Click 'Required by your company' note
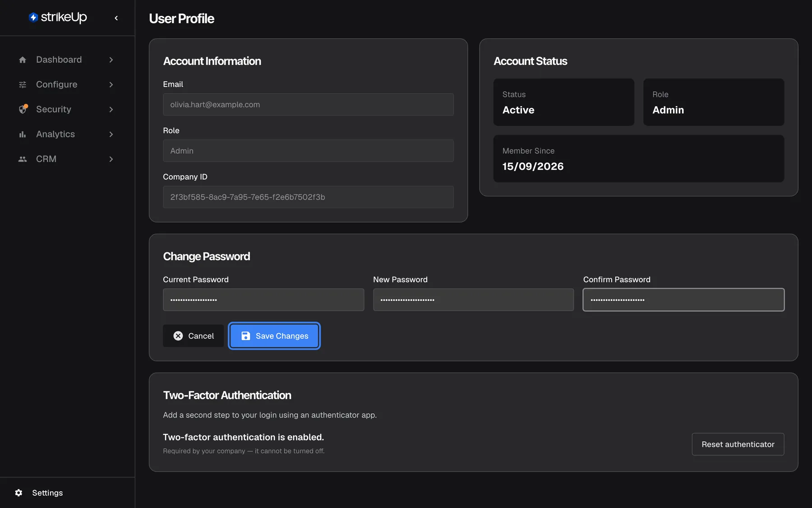 tap(244, 451)
